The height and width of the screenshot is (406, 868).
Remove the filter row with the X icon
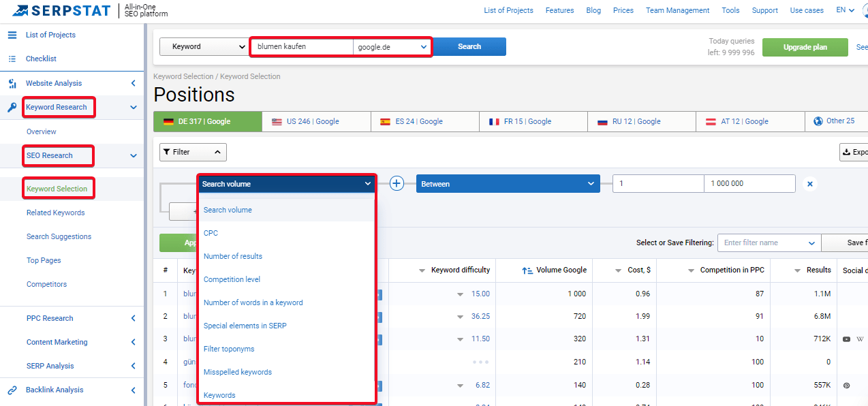[x=809, y=184]
